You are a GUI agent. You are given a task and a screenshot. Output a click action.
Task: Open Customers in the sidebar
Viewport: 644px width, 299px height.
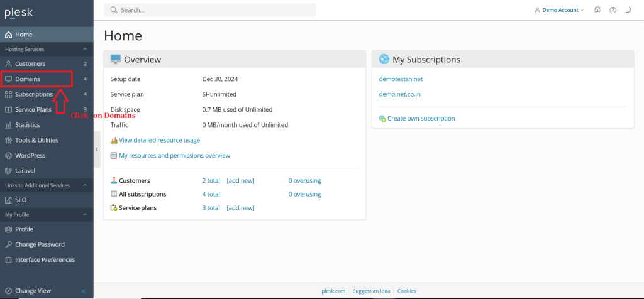point(47,64)
